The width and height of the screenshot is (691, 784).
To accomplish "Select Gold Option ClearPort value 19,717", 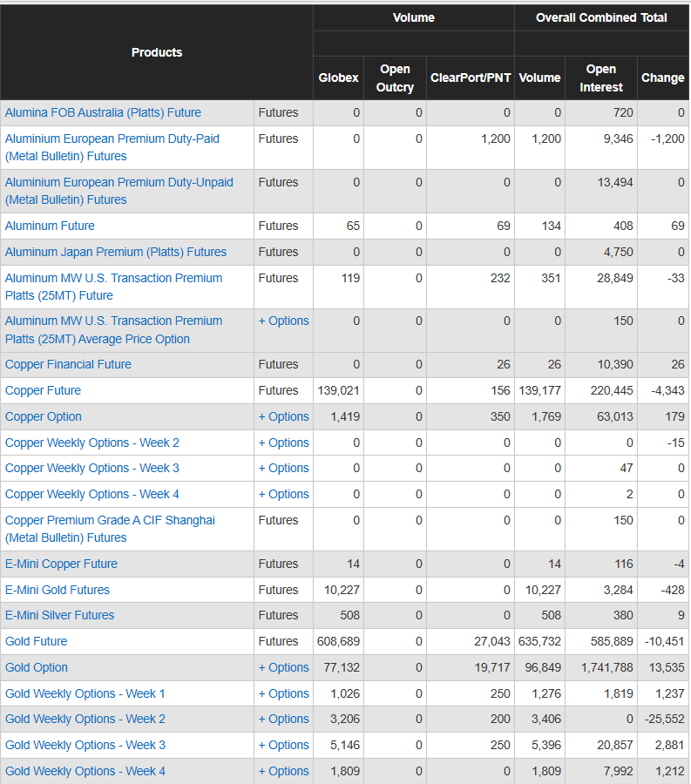I will 492,667.
